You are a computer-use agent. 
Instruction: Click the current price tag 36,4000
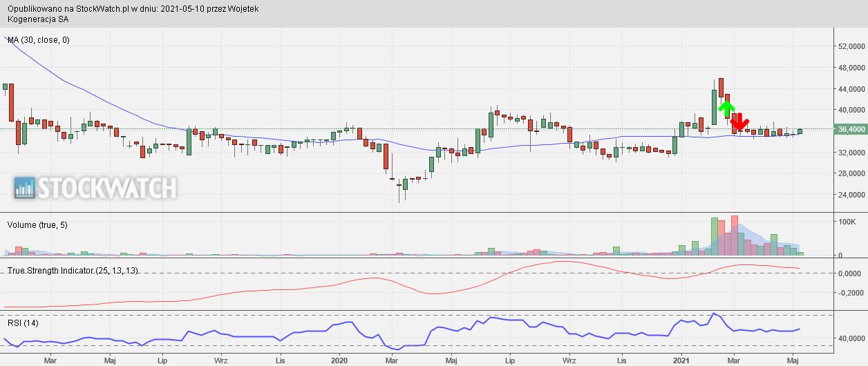pos(851,129)
